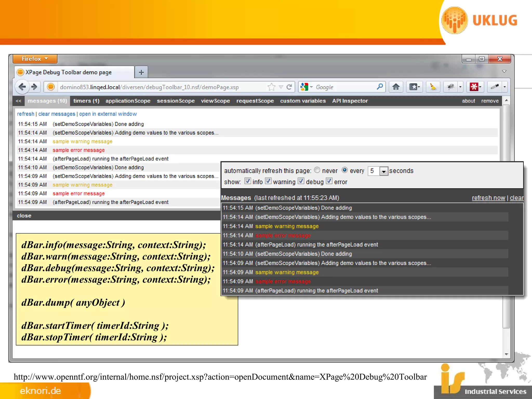The image size is (532, 399).
Task: Reload the page with the refresh icon
Action: click(289, 87)
